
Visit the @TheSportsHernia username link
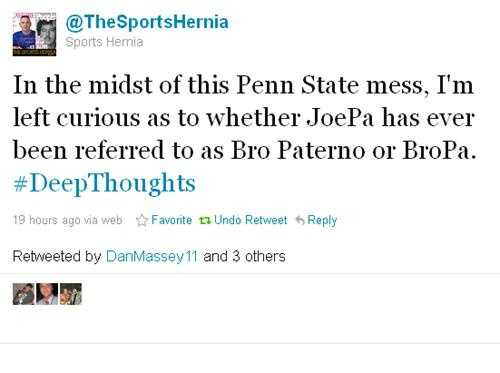[x=147, y=22]
